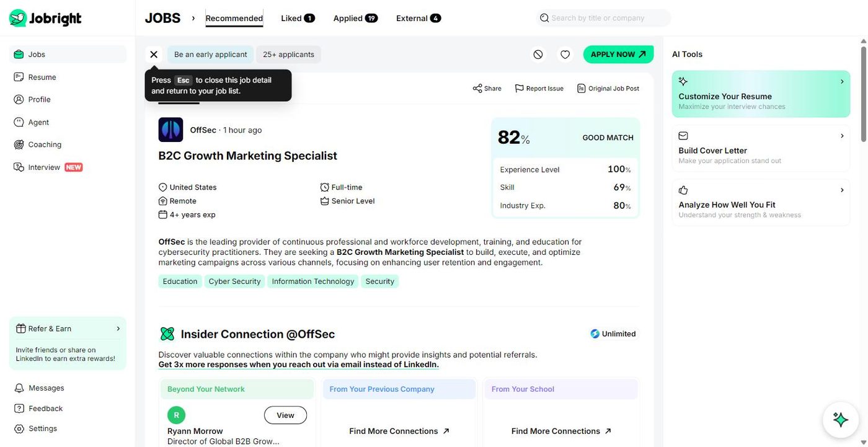Screen dimensions: 868x447
Task: Open the Agent section
Action: coord(68,122)
